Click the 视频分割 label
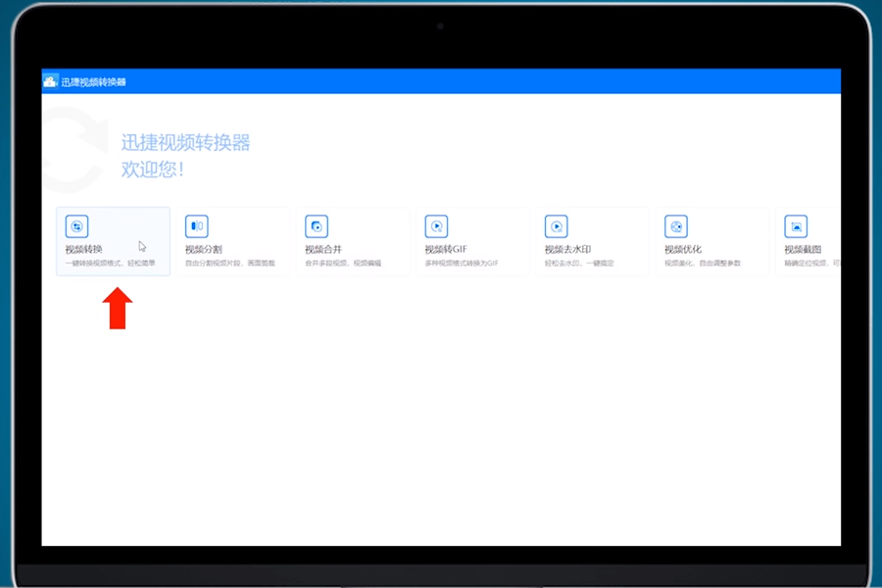Image resolution: width=882 pixels, height=588 pixels. 204,249
